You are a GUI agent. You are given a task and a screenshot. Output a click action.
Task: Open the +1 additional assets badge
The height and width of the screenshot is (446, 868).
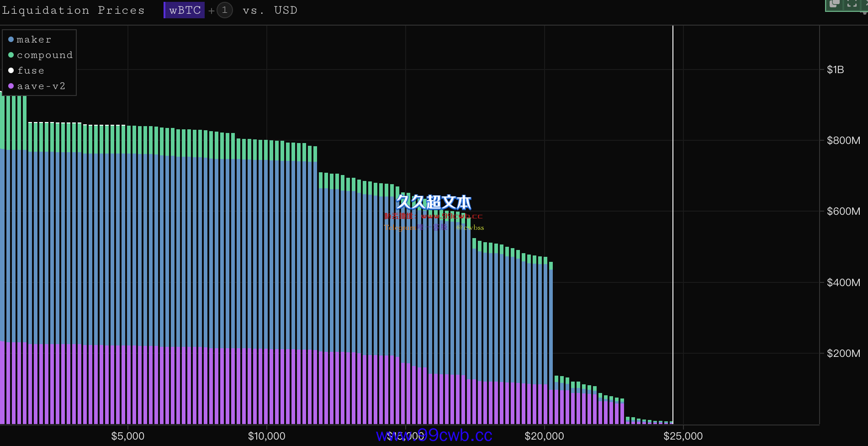[x=224, y=10]
